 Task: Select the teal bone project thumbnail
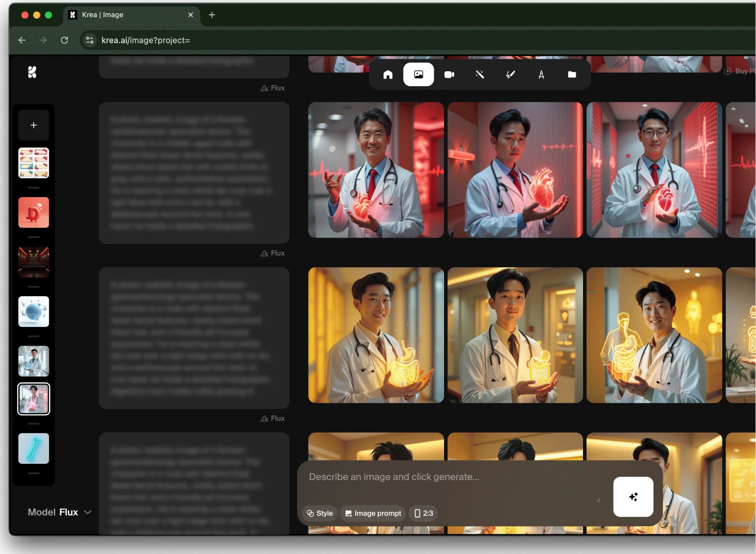pyautogui.click(x=34, y=449)
